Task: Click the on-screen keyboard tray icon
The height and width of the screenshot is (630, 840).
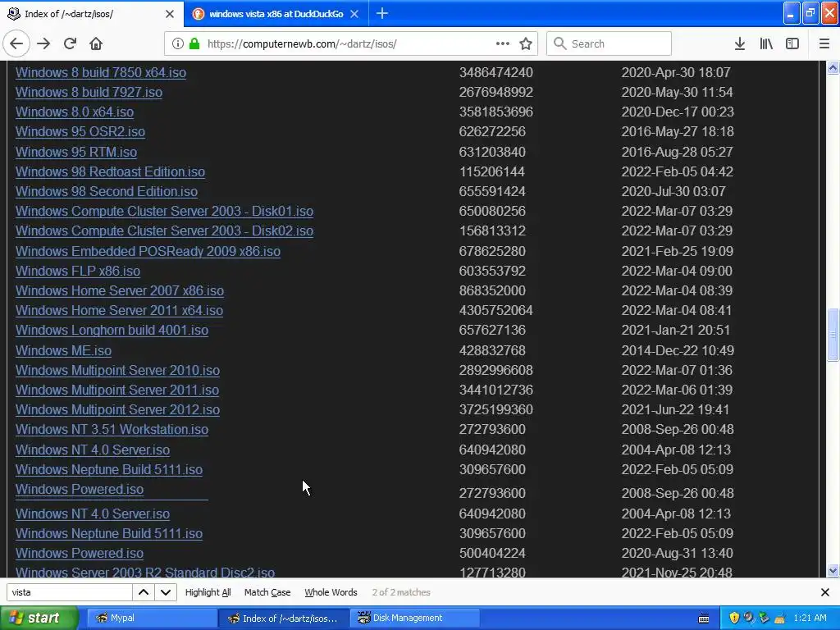Action: coord(704,619)
